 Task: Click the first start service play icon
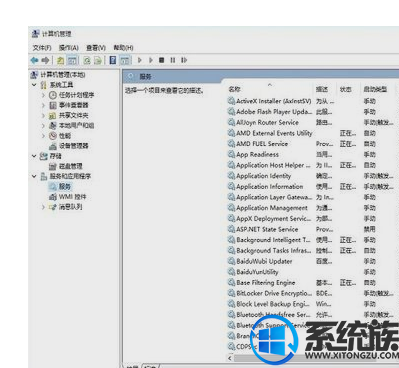tap(140, 60)
